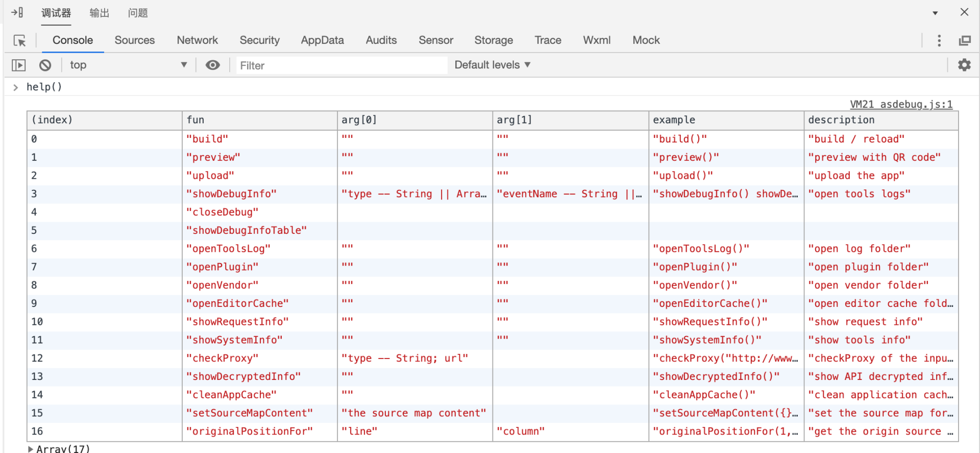This screenshot has width=980, height=453.
Task: Click the inspect element selector icon
Action: coord(19,40)
